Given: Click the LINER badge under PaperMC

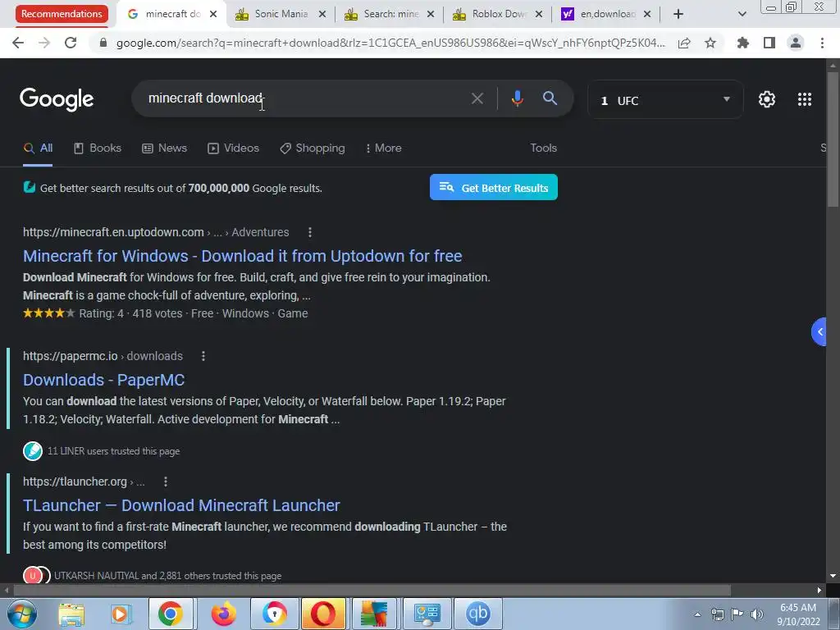Looking at the screenshot, I should tap(33, 451).
